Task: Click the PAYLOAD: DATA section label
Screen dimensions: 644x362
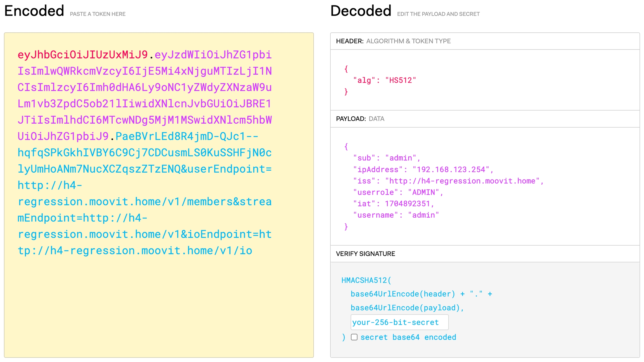Action: (x=360, y=119)
